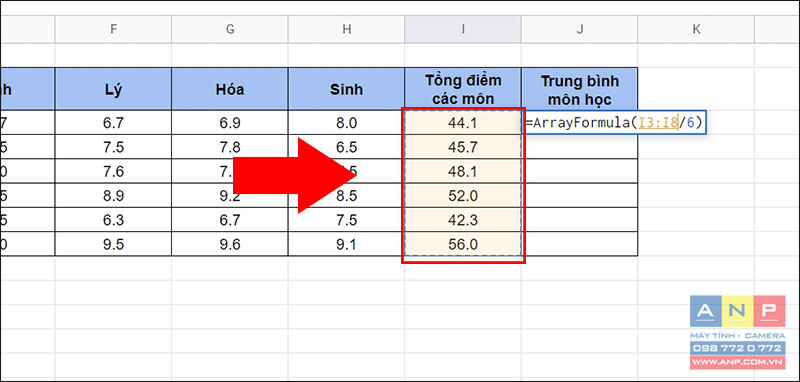Click cell with total 44.1
The image size is (800, 382).
pyautogui.click(x=463, y=123)
